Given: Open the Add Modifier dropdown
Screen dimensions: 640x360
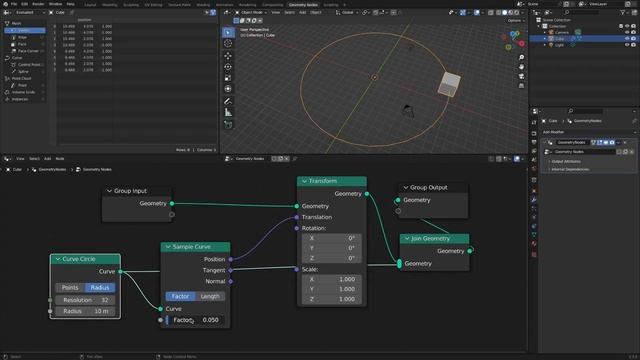Looking at the screenshot, I should click(x=588, y=132).
